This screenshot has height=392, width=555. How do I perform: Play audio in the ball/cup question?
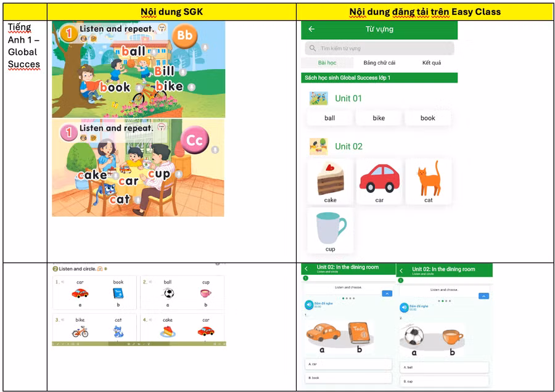click(x=405, y=307)
